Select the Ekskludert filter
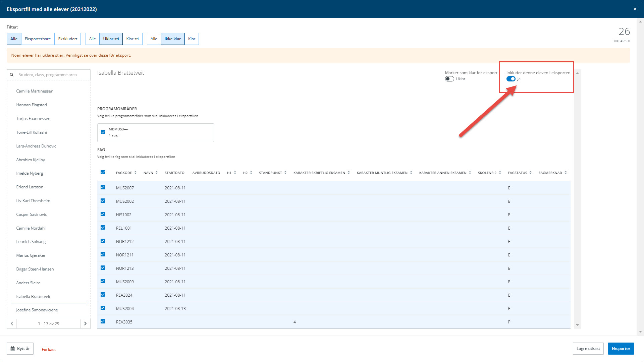The image size is (644, 362). tap(68, 39)
